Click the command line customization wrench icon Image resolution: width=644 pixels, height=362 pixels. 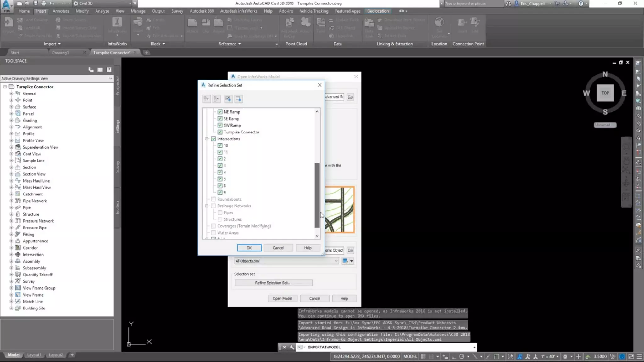click(x=292, y=347)
